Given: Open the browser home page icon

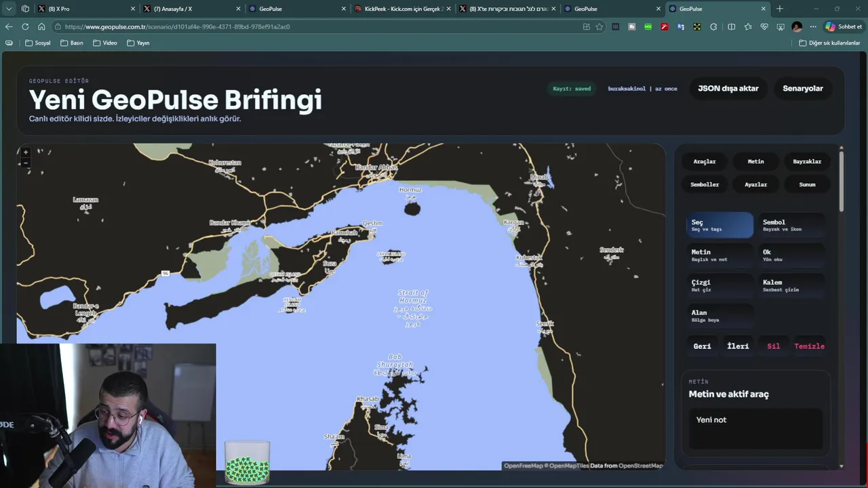Looking at the screenshot, I should tap(41, 26).
